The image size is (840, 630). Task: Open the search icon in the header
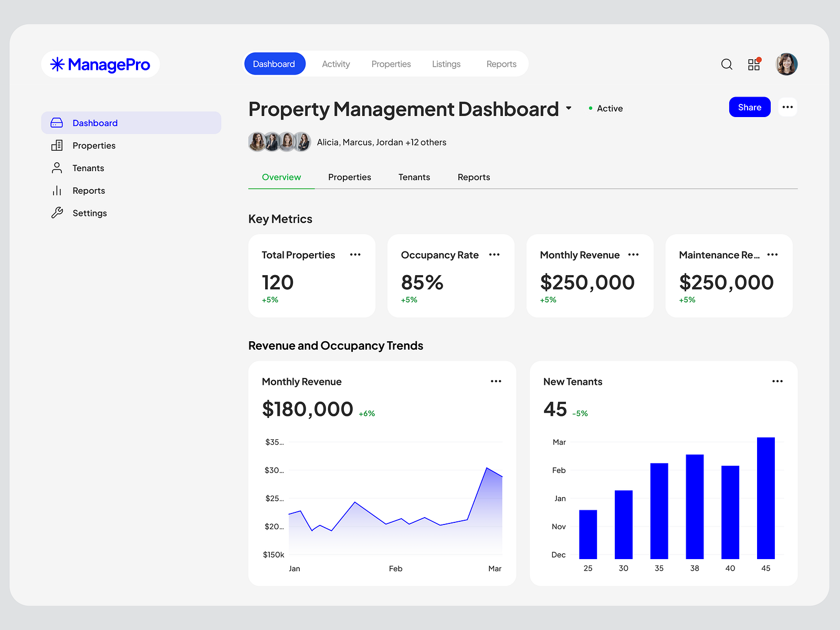tap(727, 64)
